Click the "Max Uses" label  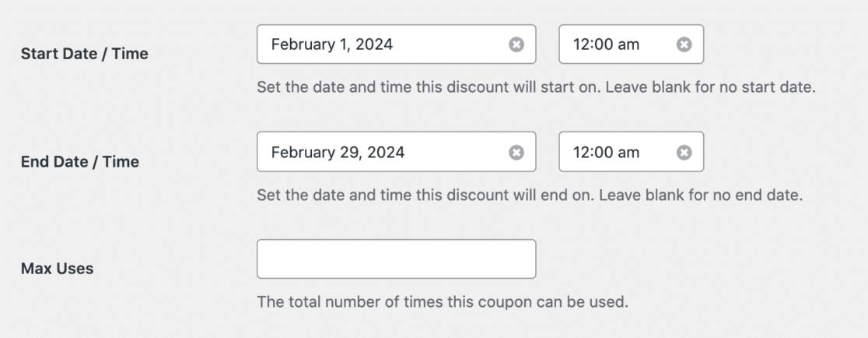pos(57,269)
